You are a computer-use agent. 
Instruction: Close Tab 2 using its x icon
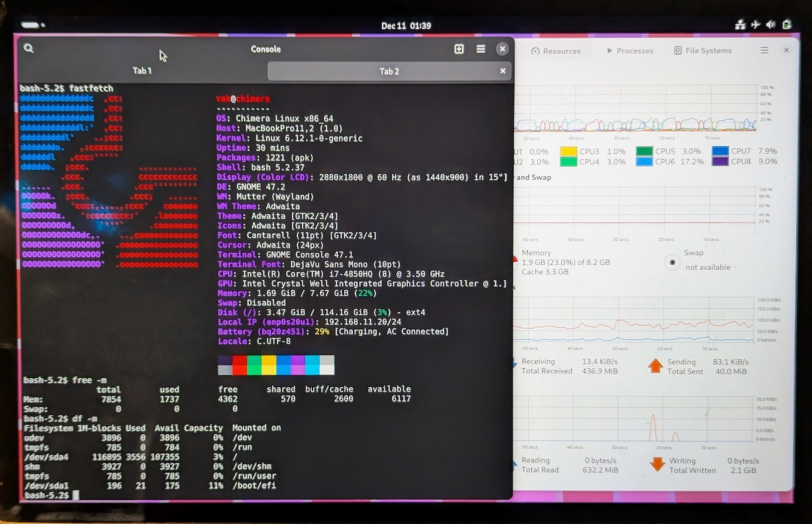coord(502,71)
